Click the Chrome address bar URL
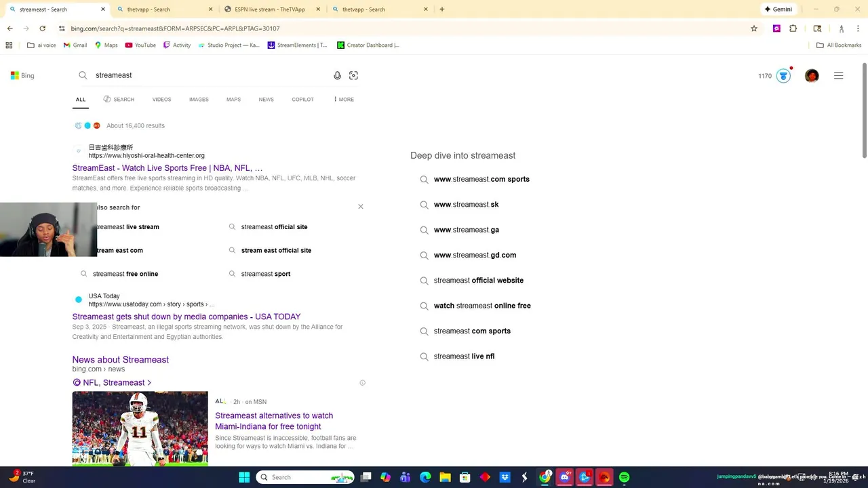 click(175, 28)
